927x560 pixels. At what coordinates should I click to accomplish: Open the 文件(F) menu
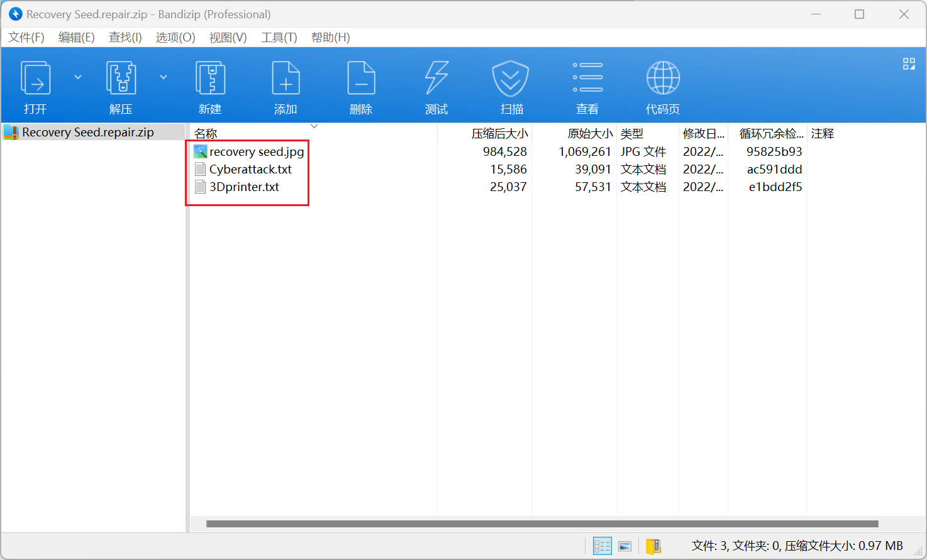[x=26, y=38]
